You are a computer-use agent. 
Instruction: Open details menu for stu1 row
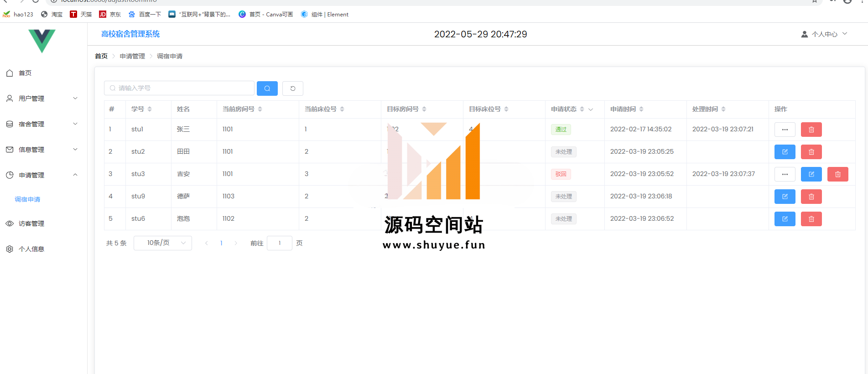(x=785, y=130)
